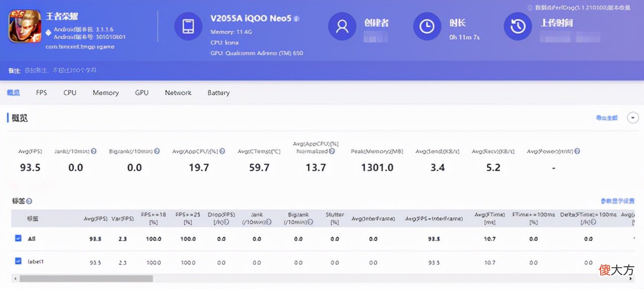Click help icon next to tags heading

29,201
